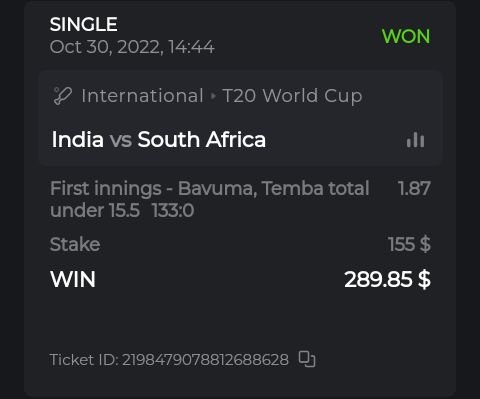Click the WIN label
Image resolution: width=480 pixels, height=399 pixels.
[x=73, y=279]
